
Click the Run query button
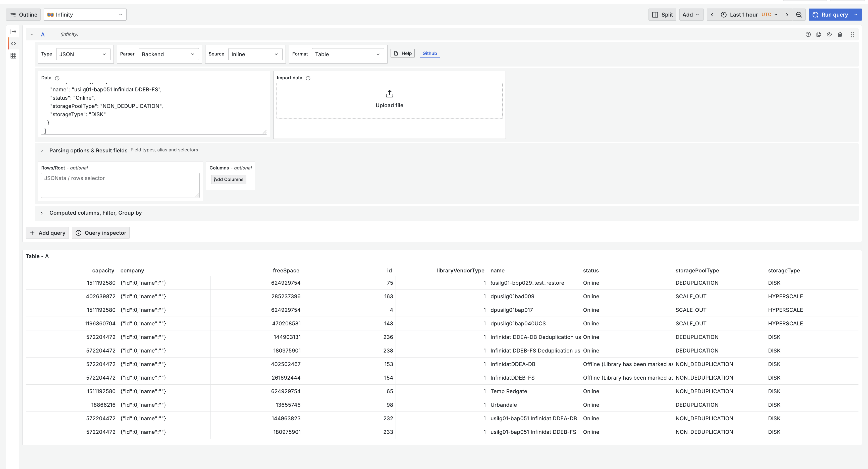pyautogui.click(x=831, y=15)
